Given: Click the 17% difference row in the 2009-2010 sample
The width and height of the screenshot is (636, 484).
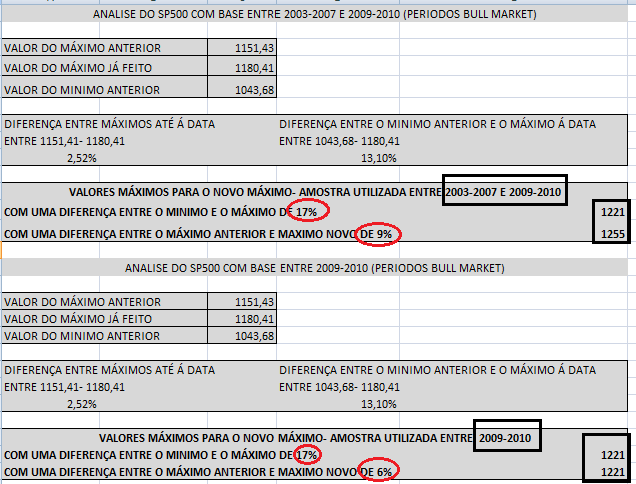Looking at the screenshot, I should point(160,455).
